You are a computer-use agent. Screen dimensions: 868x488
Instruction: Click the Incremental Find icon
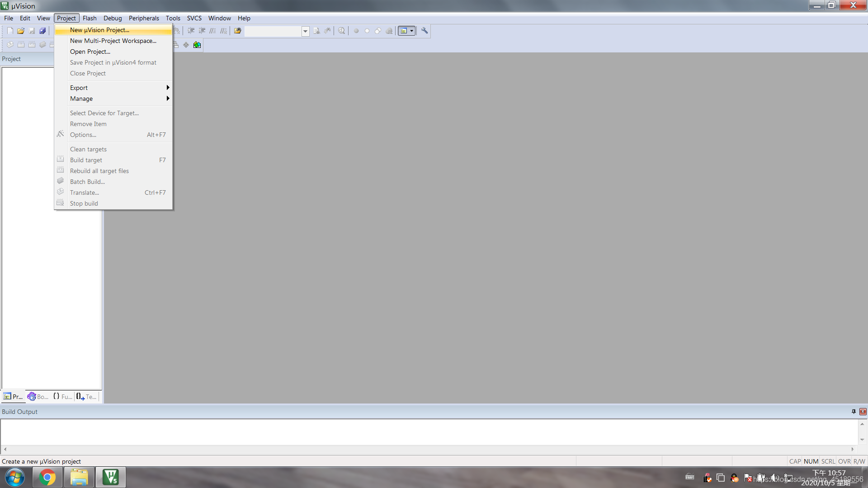click(327, 31)
